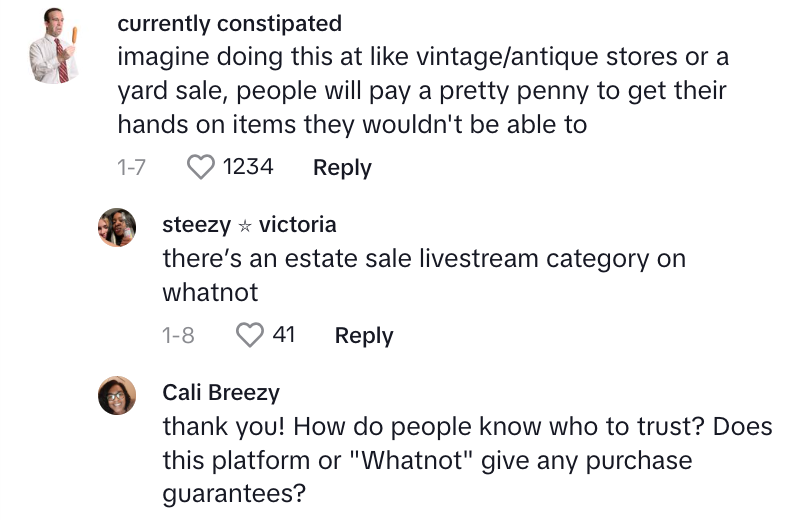
Task: Open Cali Breezy's profile avatar
Action: [117, 395]
